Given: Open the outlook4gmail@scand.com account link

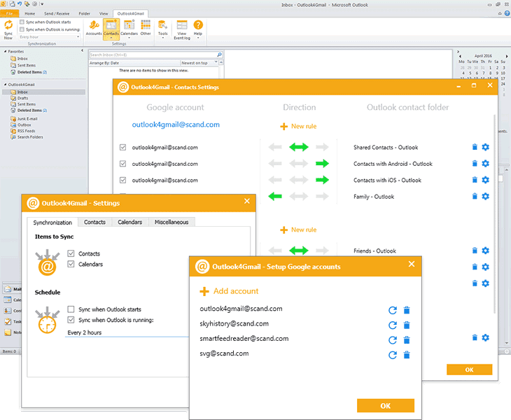Looking at the screenshot, I should click(176, 125).
